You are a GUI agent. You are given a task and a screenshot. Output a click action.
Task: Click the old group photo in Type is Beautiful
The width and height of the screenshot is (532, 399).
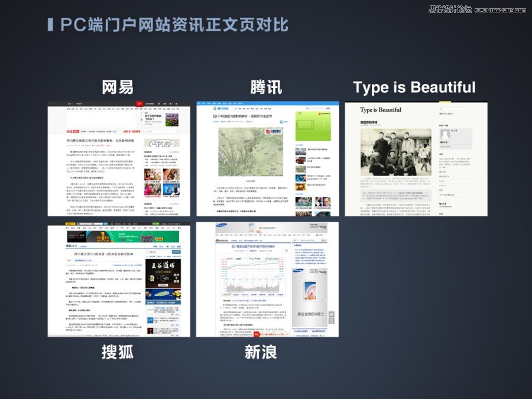[x=395, y=153]
